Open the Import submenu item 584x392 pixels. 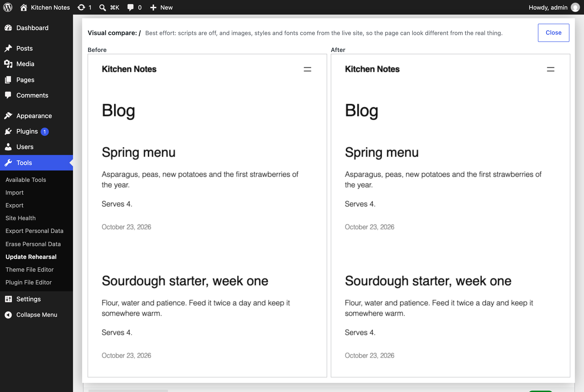[15, 193]
